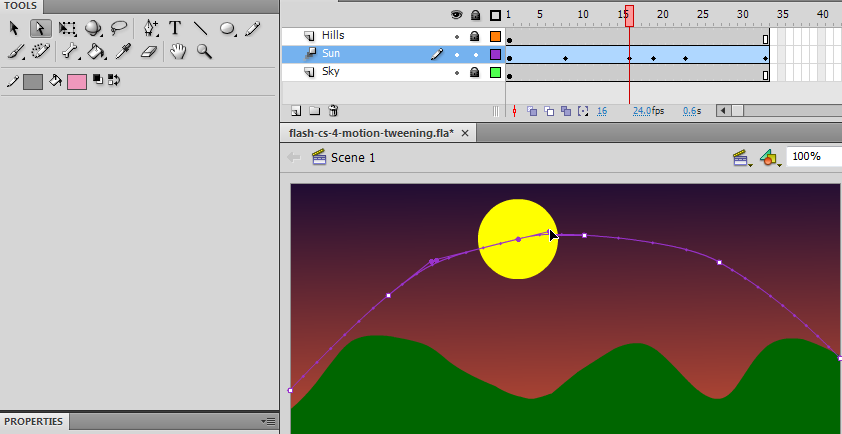Viewport: 842px width, 434px height.
Task: Unlock the Hills layer
Action: point(475,37)
